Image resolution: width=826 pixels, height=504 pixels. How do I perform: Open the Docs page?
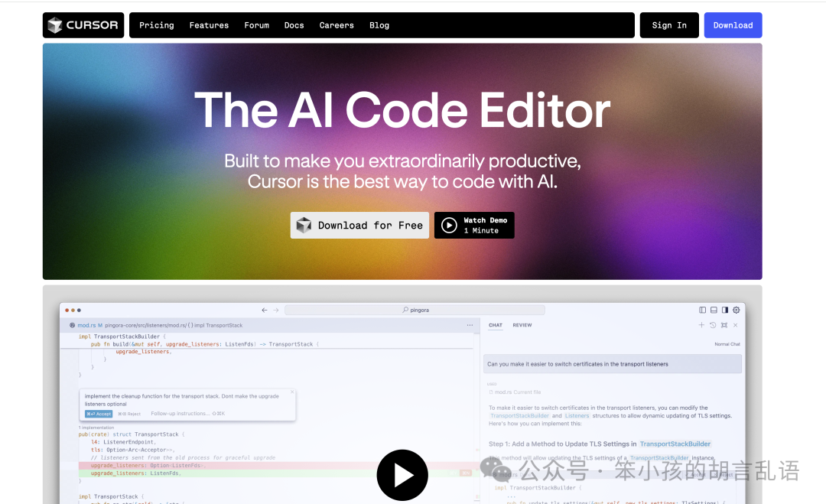(x=294, y=25)
